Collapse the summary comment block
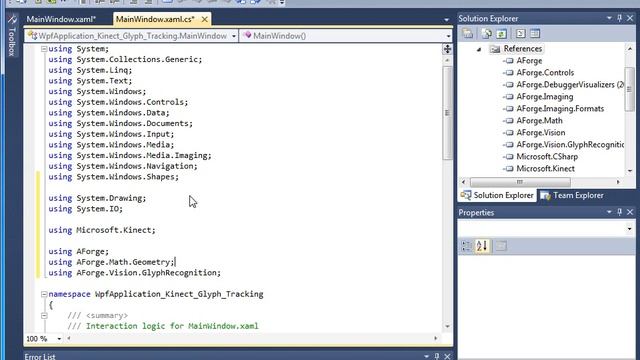Screen dimensions: 640x360 click(x=44, y=316)
